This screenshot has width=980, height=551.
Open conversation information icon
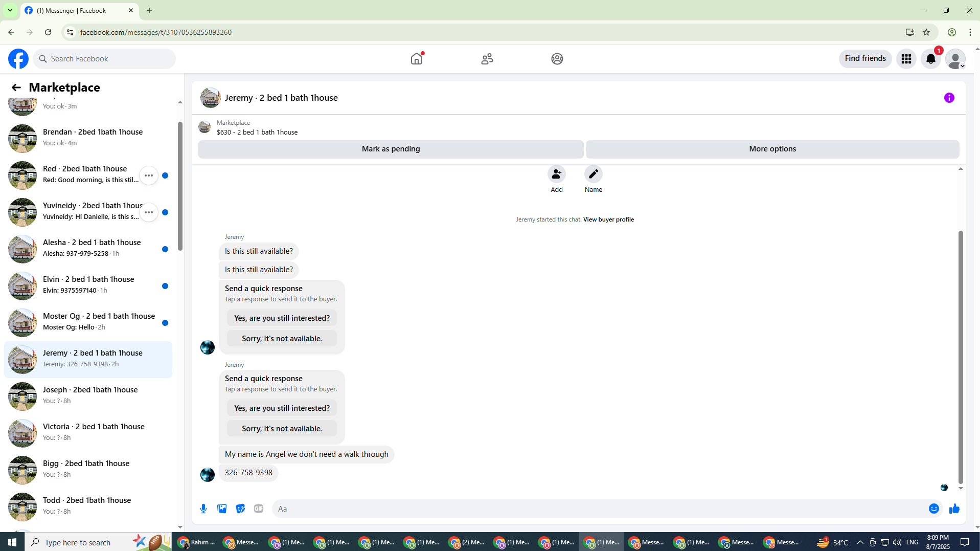949,98
